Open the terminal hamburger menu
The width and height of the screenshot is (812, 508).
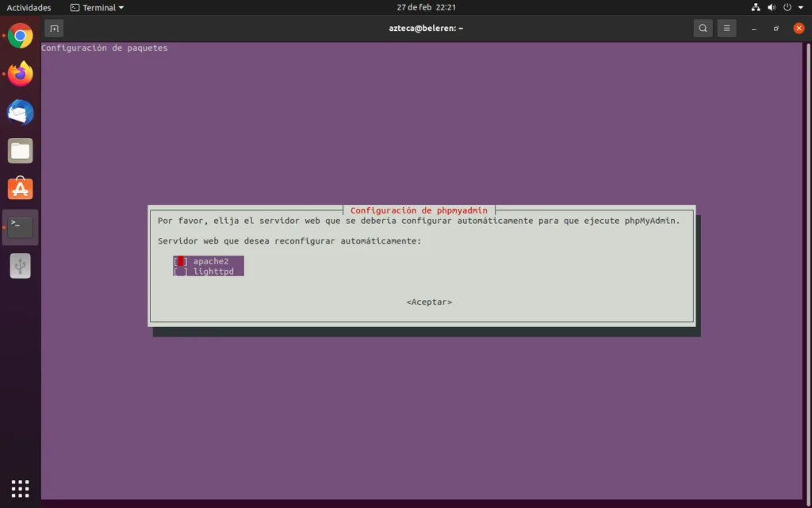[x=726, y=29]
